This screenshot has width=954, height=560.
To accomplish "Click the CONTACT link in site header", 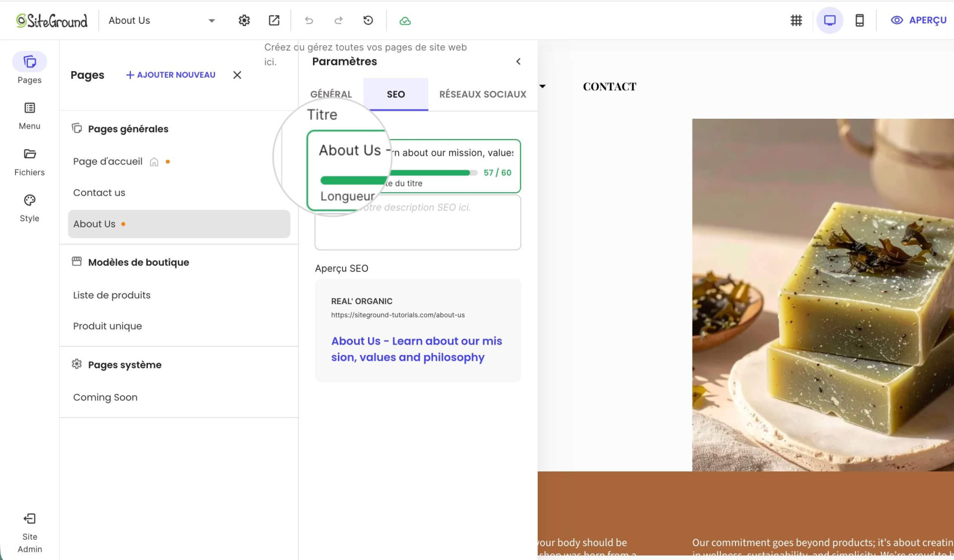I will 610,87.
